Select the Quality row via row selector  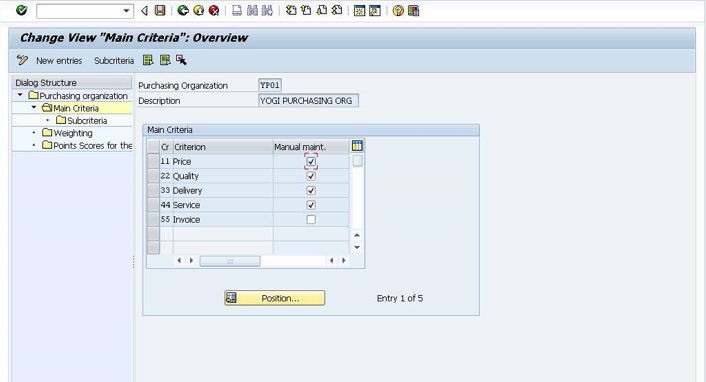[x=154, y=176]
